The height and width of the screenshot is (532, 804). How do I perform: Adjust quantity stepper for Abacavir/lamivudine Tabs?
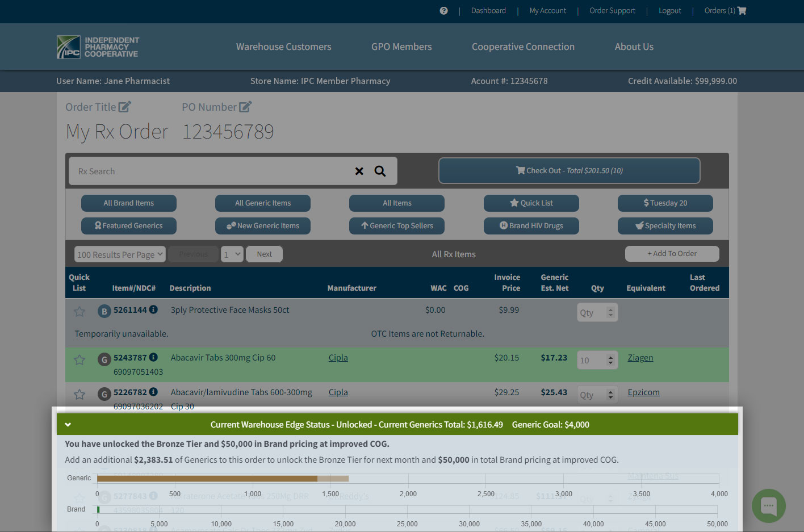pyautogui.click(x=610, y=395)
